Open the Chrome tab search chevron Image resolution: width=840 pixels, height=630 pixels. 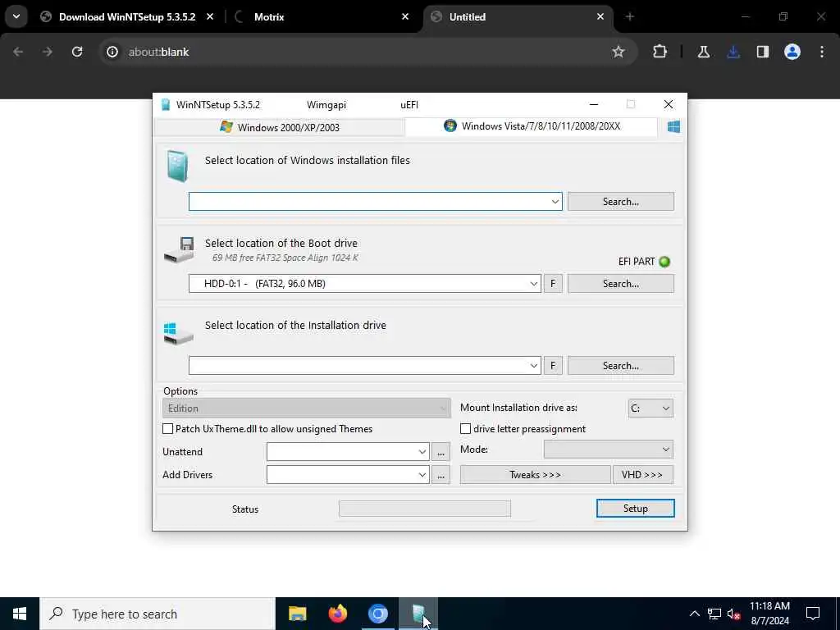pyautogui.click(x=16, y=16)
